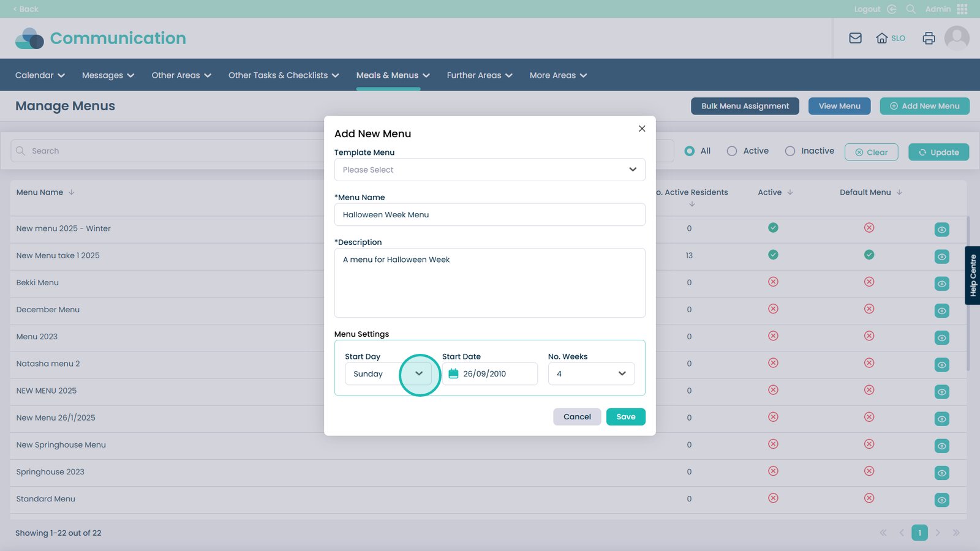Open the Calendar menu
The image size is (980, 551).
pos(40,75)
